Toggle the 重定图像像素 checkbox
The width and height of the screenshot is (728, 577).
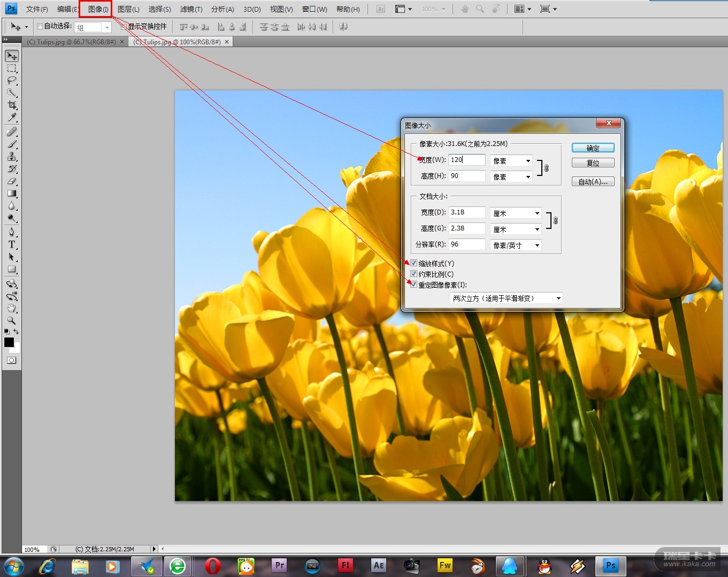click(413, 284)
